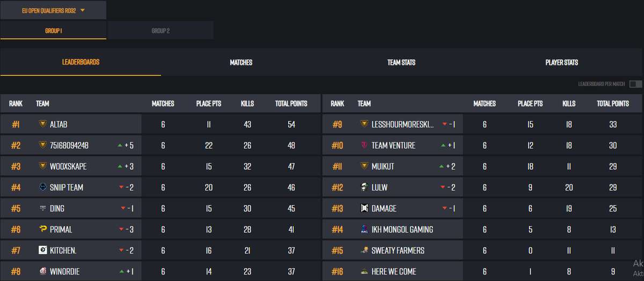Toggle the Leaderboard Per Match switch
Image resolution: width=644 pixels, height=281 pixels.
(x=635, y=84)
